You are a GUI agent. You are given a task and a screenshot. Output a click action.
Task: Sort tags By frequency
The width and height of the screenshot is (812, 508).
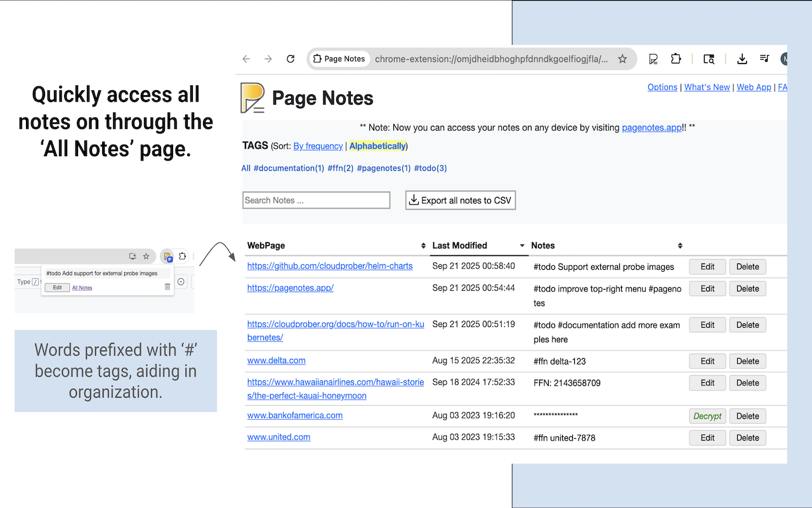point(318,146)
